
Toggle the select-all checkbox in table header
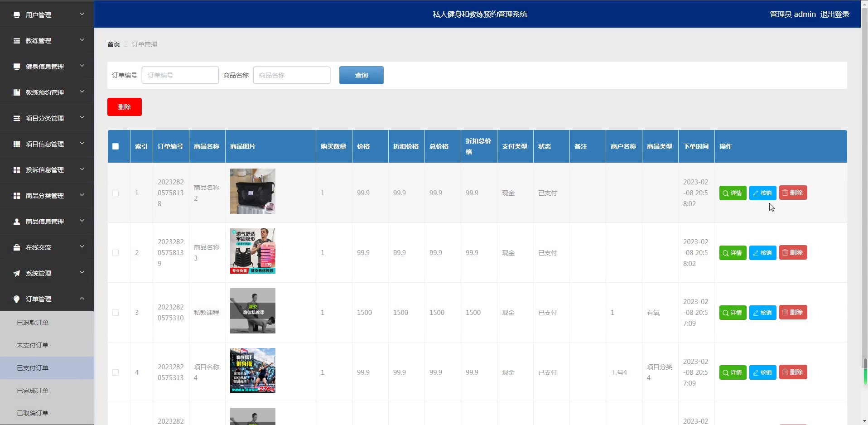pyautogui.click(x=116, y=146)
